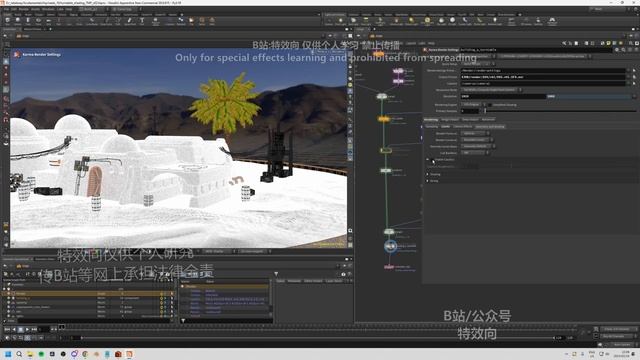Image resolution: width=640 pixels, height=360 pixels.
Task: Jump to first frame in playbar
Action: [7, 329]
